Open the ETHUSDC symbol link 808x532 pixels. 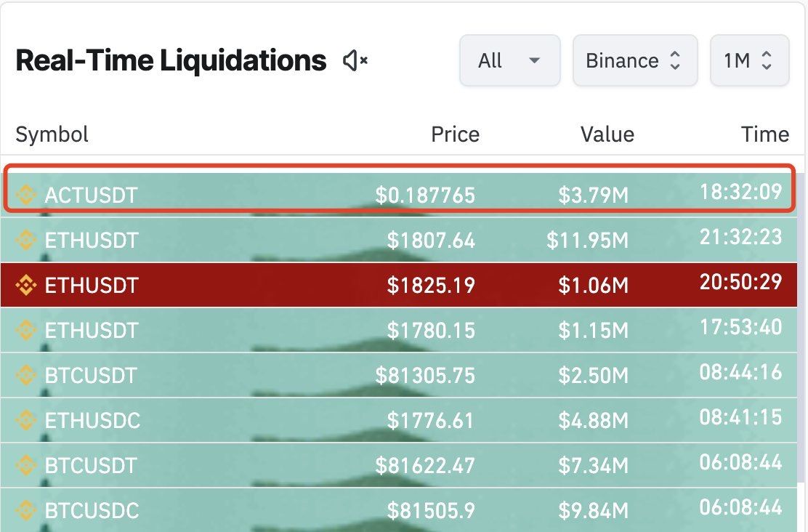pos(92,420)
